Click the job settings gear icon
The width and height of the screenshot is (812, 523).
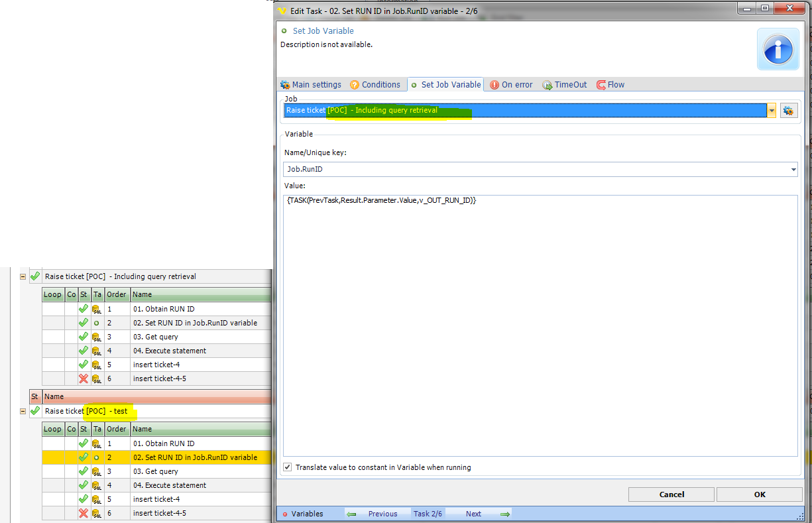(x=788, y=111)
